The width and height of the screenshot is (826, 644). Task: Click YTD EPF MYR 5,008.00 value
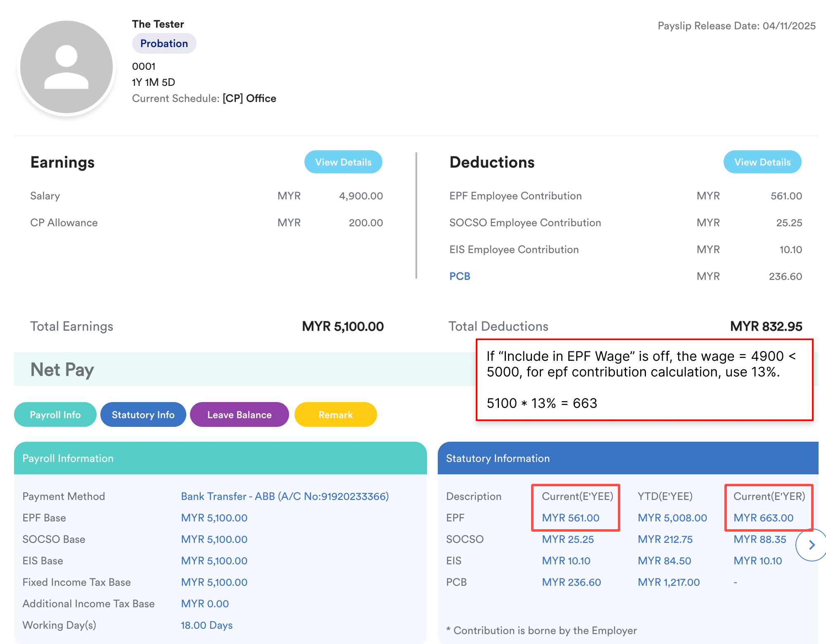pos(672,518)
